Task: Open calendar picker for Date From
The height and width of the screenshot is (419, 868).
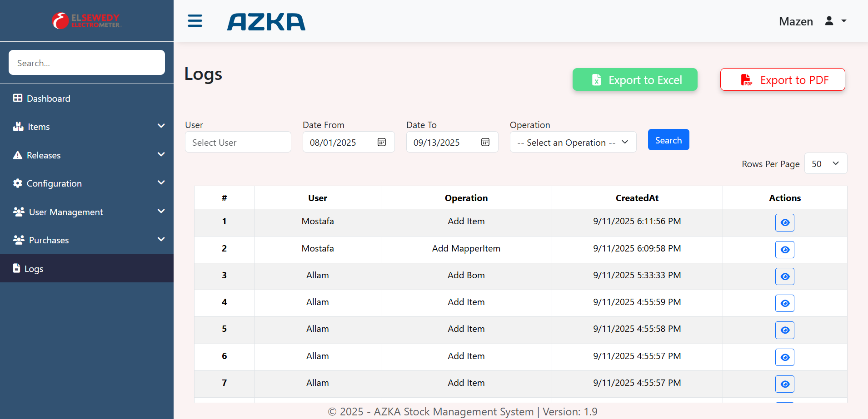Action: point(382,143)
